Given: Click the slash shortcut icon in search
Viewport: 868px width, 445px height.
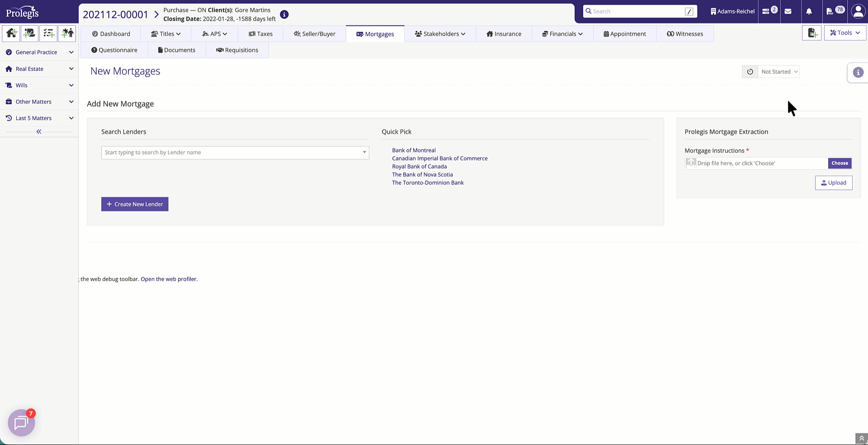Looking at the screenshot, I should tap(689, 11).
